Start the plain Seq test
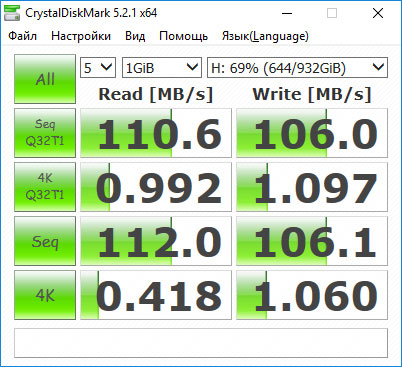The width and height of the screenshot is (402, 367). 45,241
